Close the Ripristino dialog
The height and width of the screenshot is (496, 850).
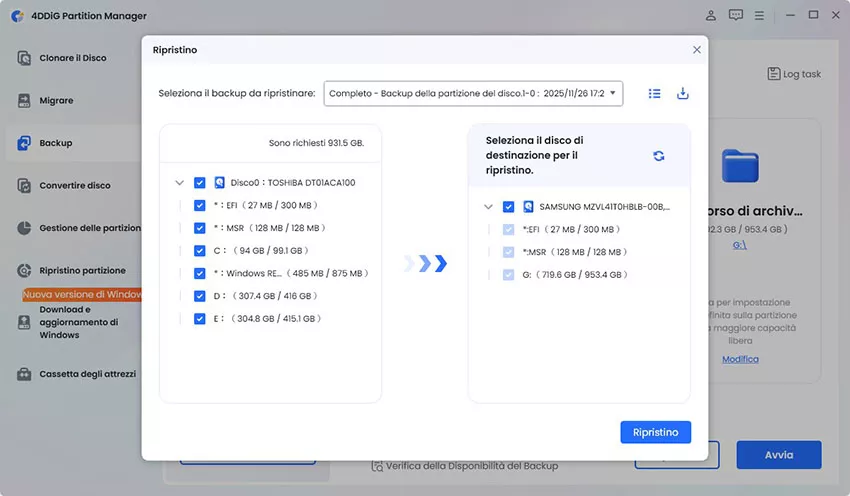click(x=697, y=50)
